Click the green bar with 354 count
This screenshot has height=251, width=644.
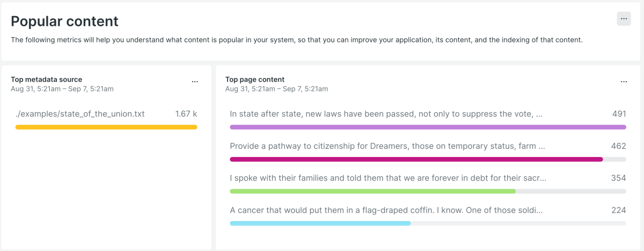coord(372,191)
